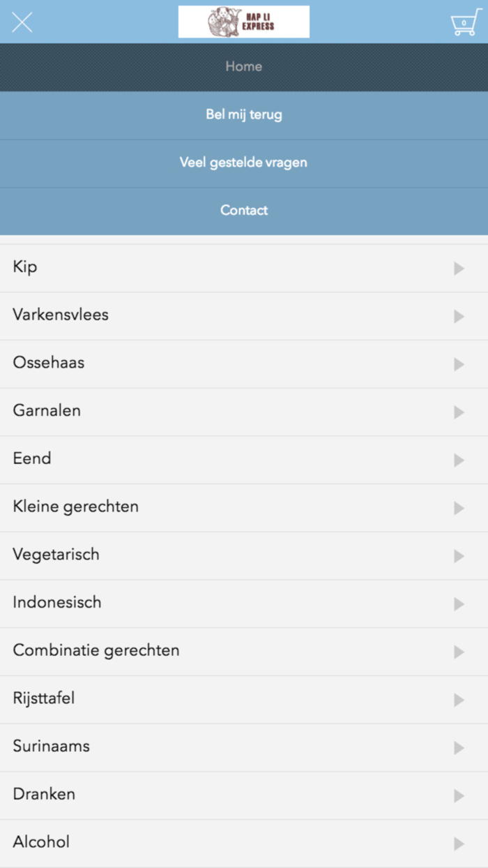The image size is (488, 868).
Task: Close the navigation menu with X icon
Action: pyautogui.click(x=22, y=22)
